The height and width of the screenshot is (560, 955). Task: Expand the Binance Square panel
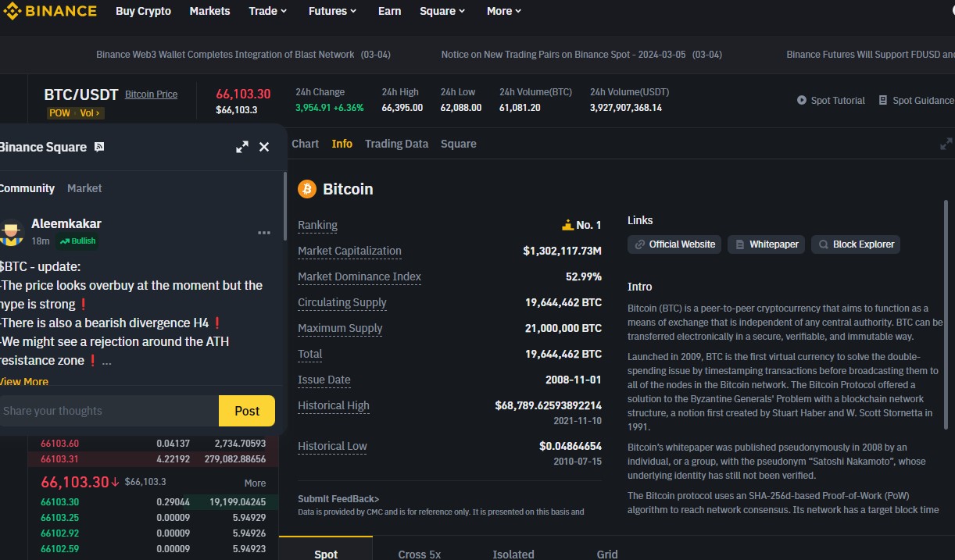click(242, 147)
